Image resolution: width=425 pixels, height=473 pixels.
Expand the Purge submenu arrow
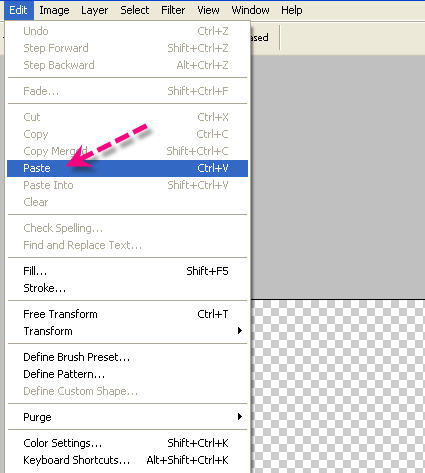tap(240, 417)
